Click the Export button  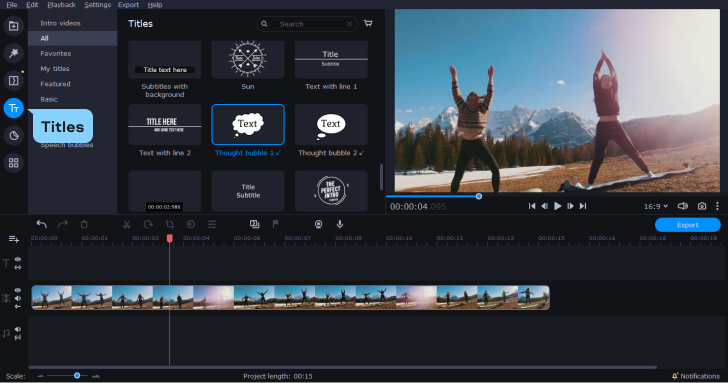(x=688, y=225)
